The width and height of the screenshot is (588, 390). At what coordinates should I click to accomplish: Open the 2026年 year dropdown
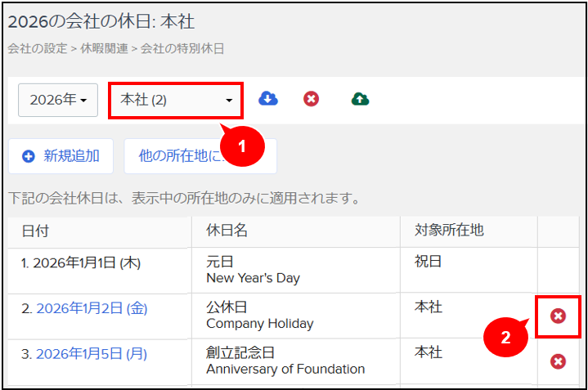[58, 100]
